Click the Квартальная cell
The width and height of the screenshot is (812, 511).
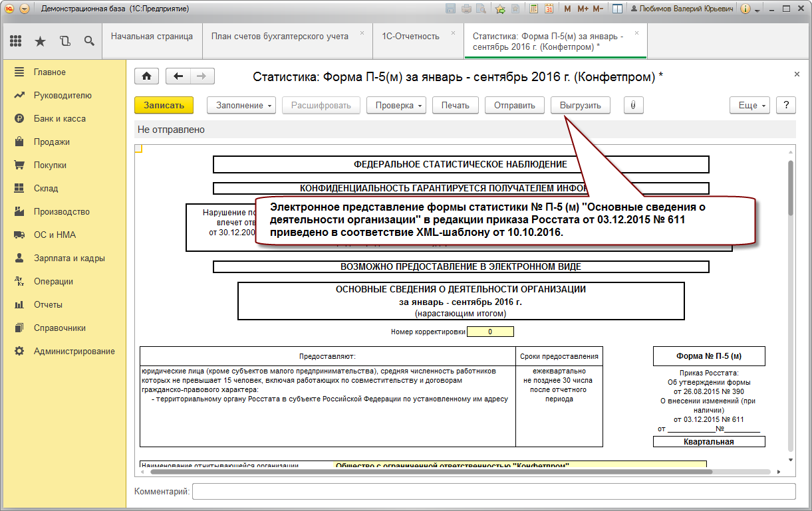(709, 442)
